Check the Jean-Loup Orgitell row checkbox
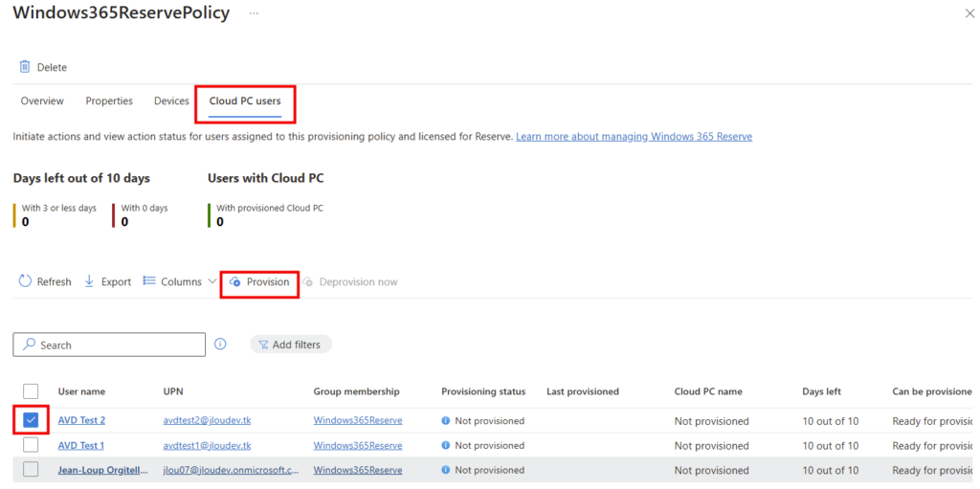The width and height of the screenshot is (980, 489). [31, 469]
